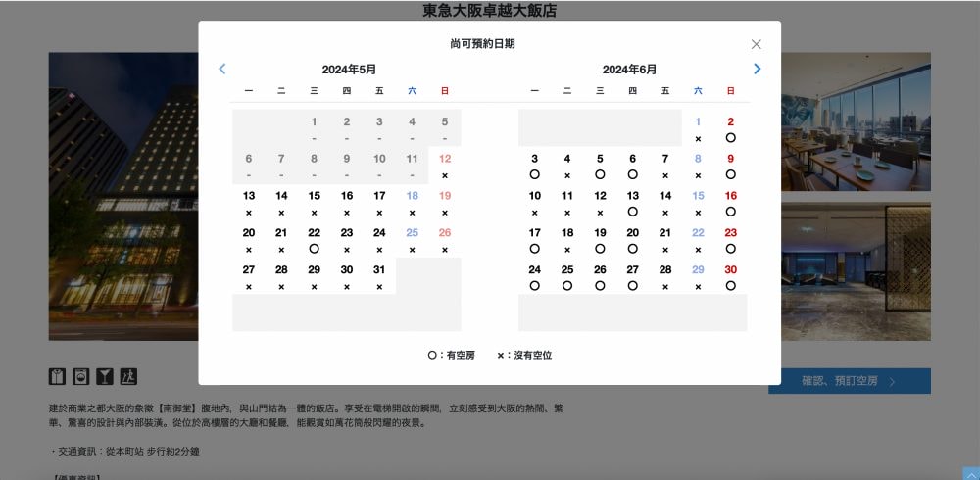Click the shirt laundry amenity icon
The image size is (980, 480).
point(57,376)
